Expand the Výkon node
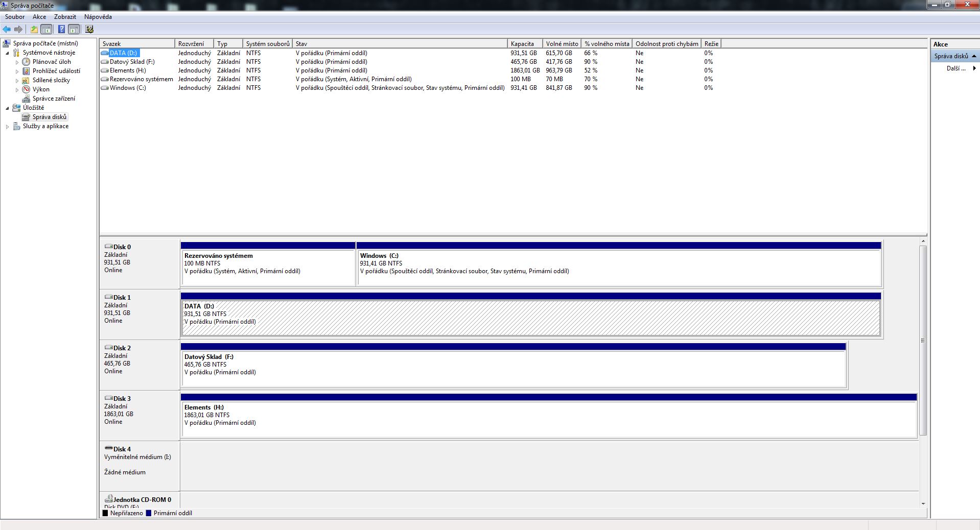The height and width of the screenshot is (530, 980). point(17,90)
